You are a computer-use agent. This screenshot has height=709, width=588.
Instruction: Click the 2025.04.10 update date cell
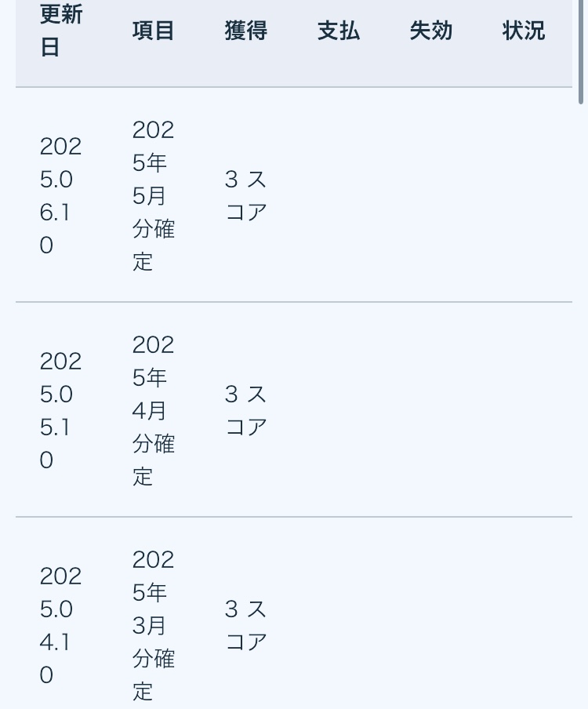[x=61, y=624]
